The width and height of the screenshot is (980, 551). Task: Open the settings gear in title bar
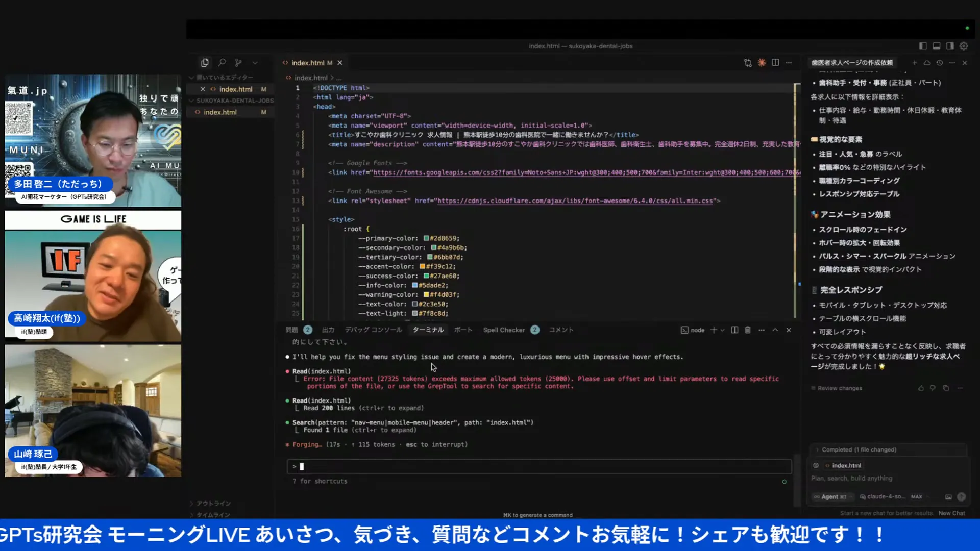point(964,46)
